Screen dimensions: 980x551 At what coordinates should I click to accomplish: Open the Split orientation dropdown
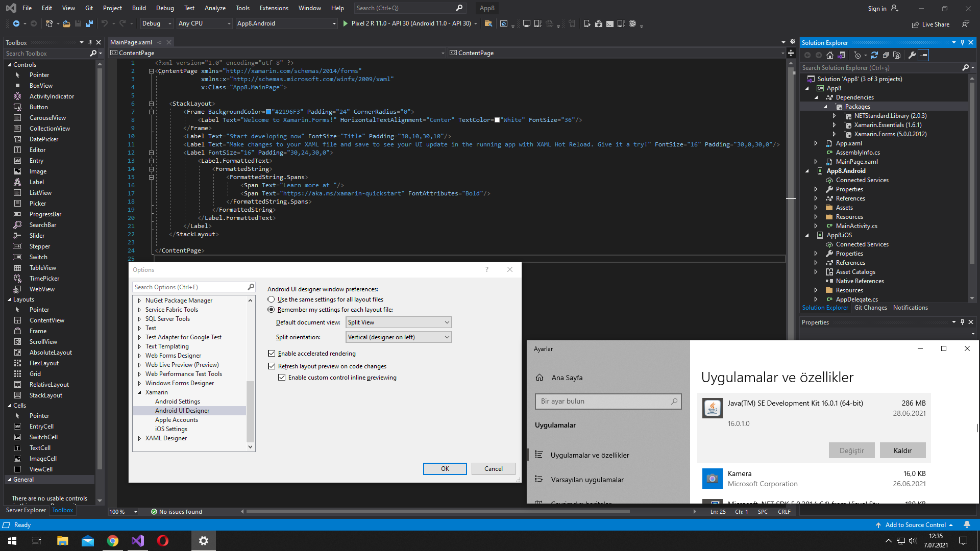399,337
